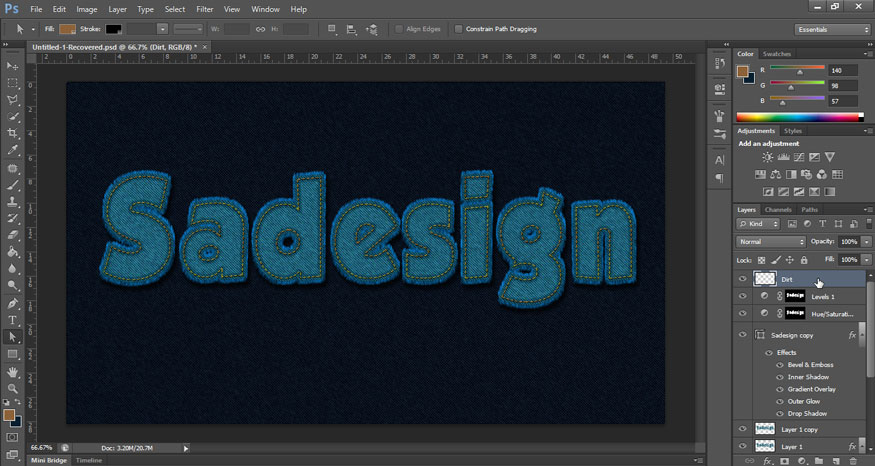The height and width of the screenshot is (466, 875).
Task: Click the color spectrum ramp
Action: [x=800, y=117]
